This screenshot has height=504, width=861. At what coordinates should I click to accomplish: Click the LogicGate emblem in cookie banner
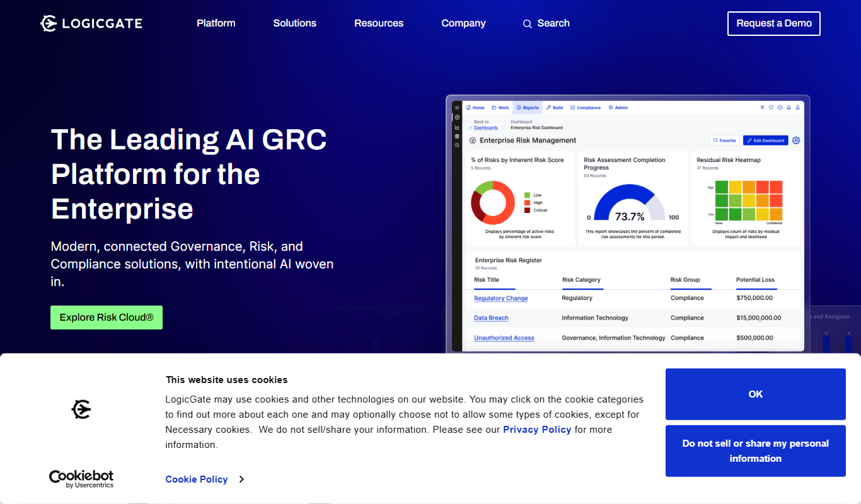point(81,409)
